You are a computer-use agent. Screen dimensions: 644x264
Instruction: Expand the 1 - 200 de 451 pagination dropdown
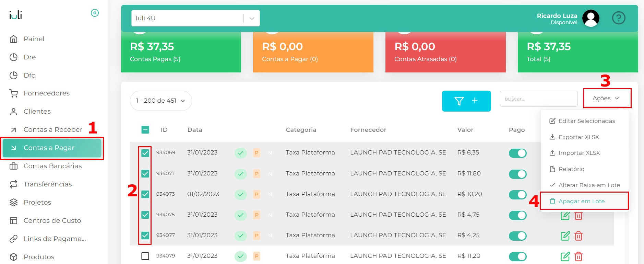160,101
